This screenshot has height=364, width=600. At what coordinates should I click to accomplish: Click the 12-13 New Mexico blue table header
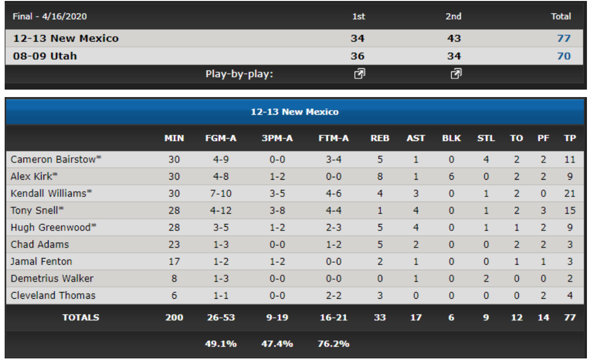tap(295, 112)
